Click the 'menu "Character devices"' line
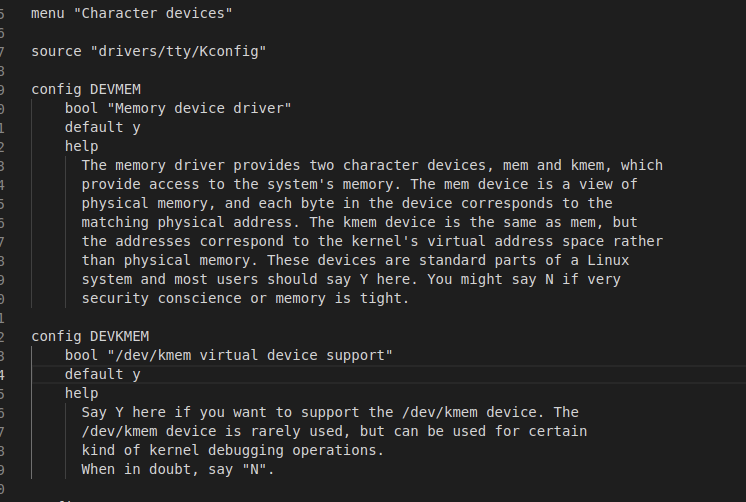 click(132, 13)
